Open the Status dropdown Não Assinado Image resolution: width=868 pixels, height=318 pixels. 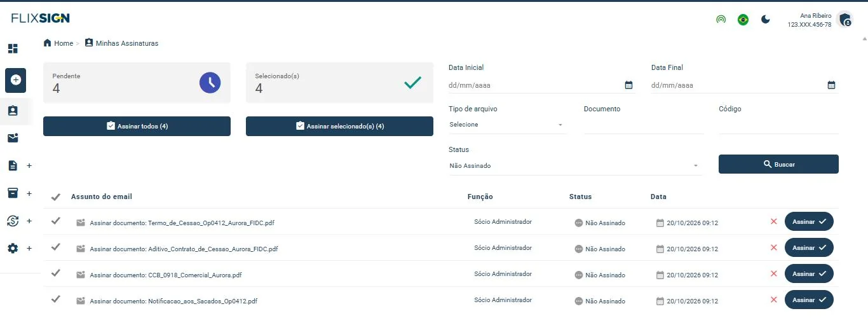tap(575, 165)
